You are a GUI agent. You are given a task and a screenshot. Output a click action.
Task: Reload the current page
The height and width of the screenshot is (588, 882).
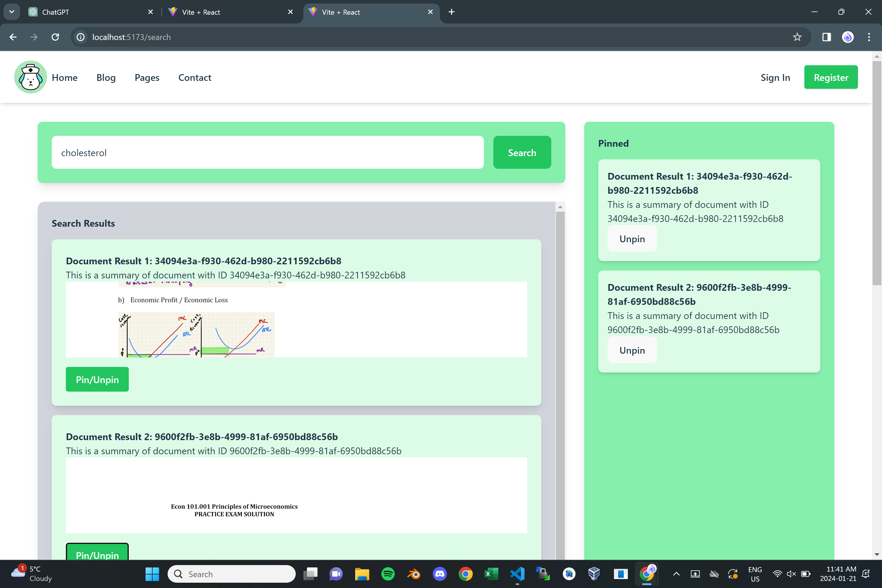[x=55, y=37]
